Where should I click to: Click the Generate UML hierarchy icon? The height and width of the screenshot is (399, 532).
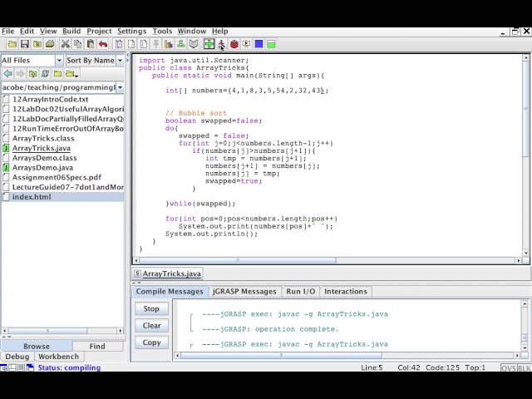181,44
